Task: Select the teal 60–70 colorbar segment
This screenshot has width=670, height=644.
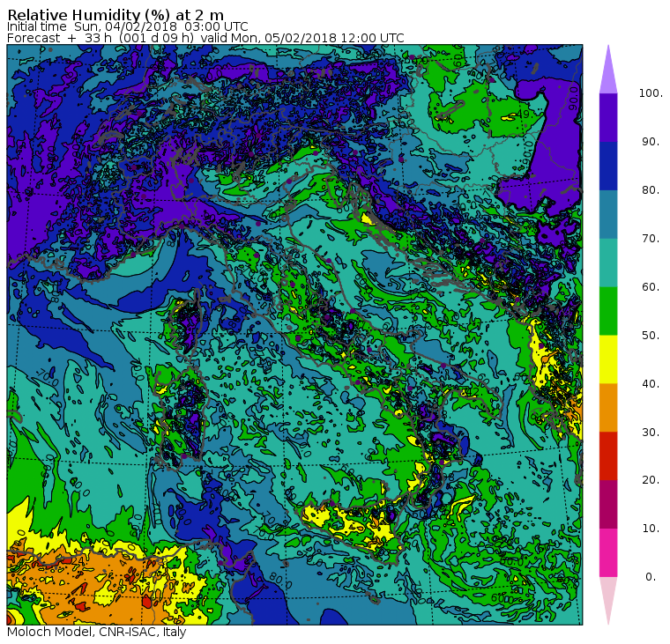Action: pos(608,263)
